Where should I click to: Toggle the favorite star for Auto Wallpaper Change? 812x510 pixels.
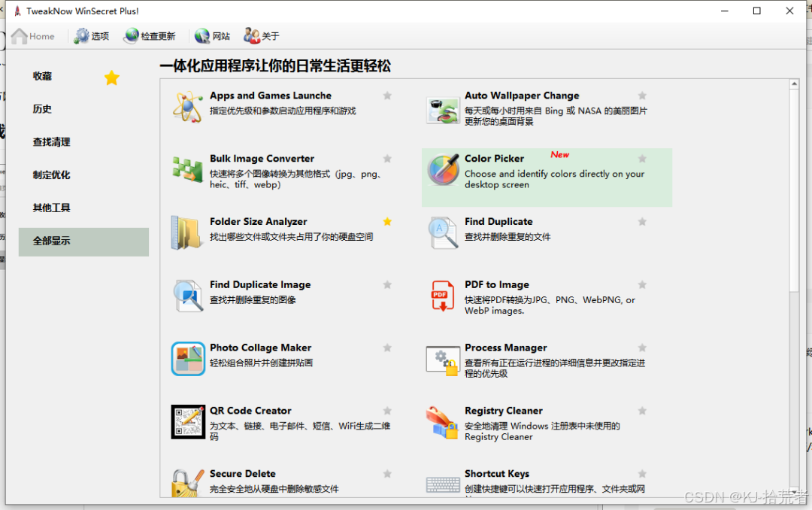(x=642, y=96)
